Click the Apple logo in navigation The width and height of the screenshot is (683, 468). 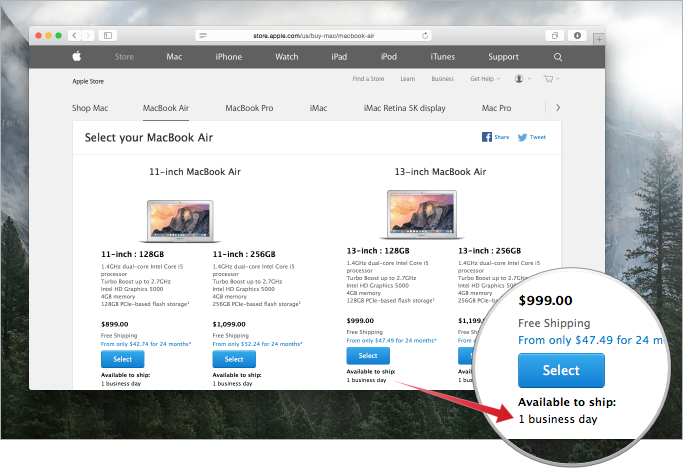pos(77,56)
